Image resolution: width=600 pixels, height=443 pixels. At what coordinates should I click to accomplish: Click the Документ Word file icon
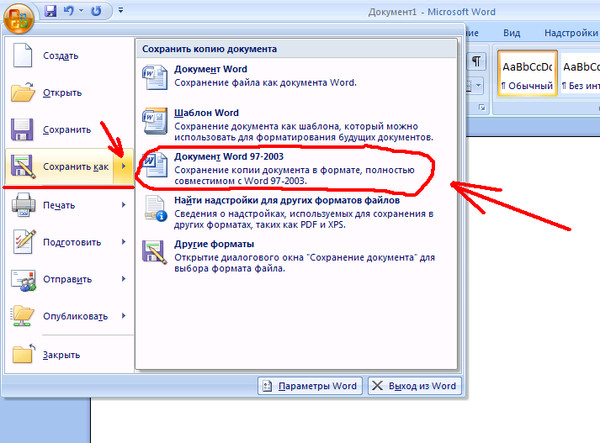155,77
